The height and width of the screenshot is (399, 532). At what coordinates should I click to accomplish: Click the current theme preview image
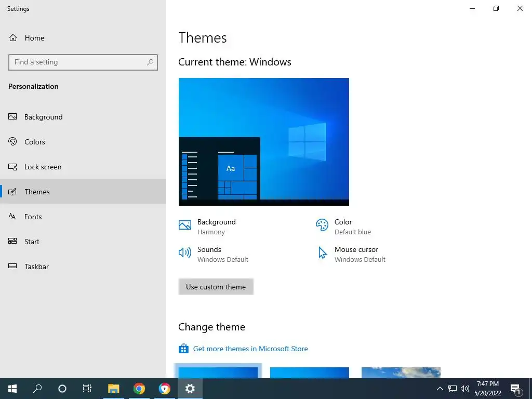tap(263, 141)
